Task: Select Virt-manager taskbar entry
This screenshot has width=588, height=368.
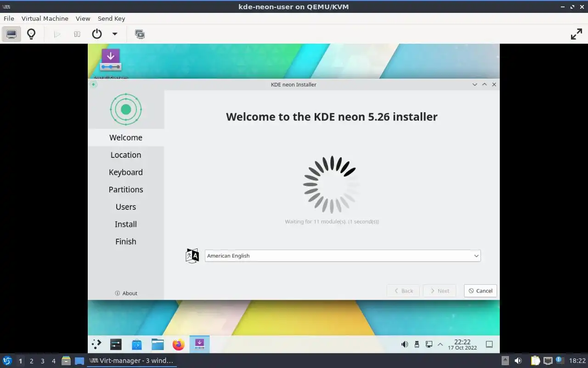Action: (131, 361)
